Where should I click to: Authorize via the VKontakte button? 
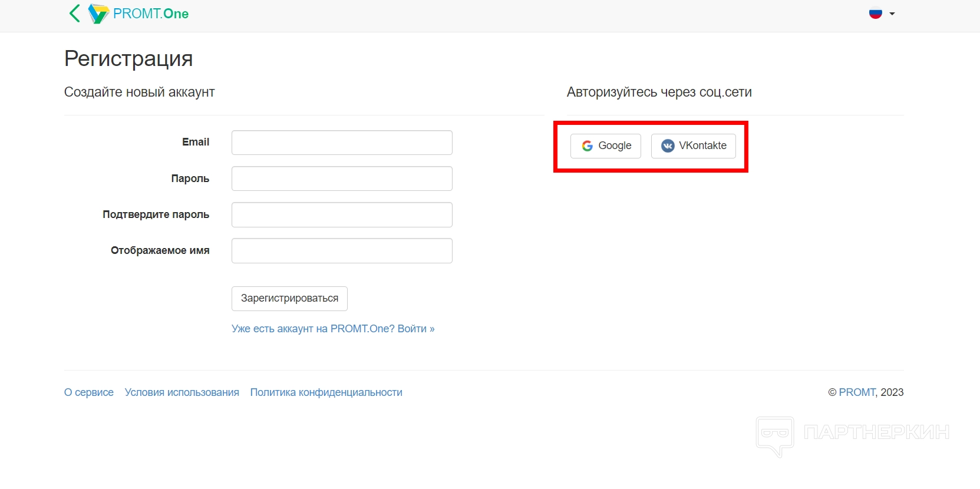point(694,146)
